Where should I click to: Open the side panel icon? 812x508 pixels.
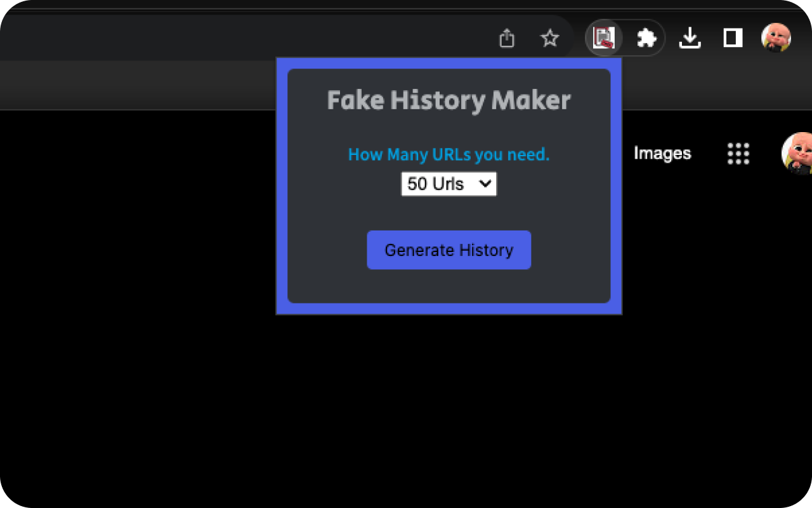(x=732, y=37)
